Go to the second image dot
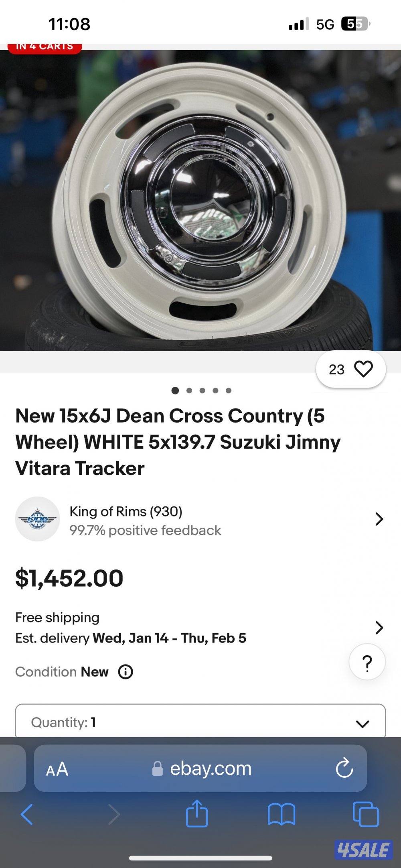 189,390
